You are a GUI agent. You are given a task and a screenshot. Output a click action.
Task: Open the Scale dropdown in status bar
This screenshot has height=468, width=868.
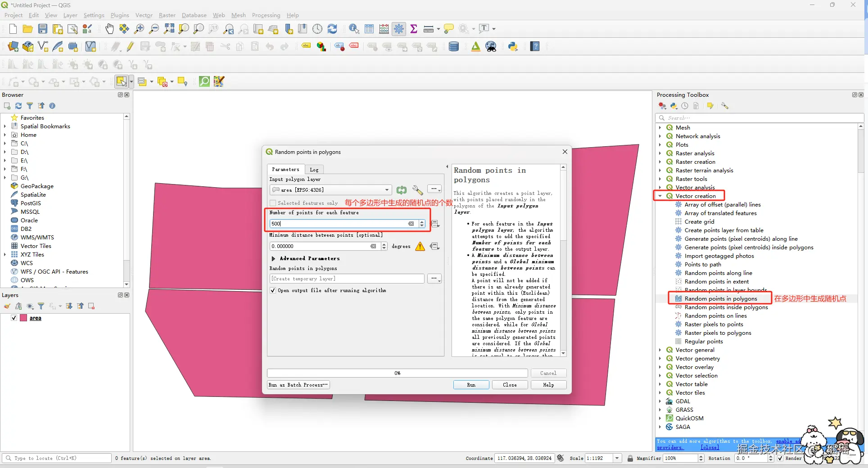pyautogui.click(x=617, y=458)
